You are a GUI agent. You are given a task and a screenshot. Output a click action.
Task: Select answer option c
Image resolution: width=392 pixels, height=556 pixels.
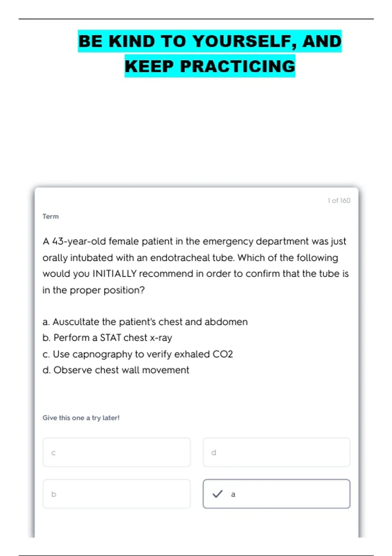pyautogui.click(x=117, y=452)
